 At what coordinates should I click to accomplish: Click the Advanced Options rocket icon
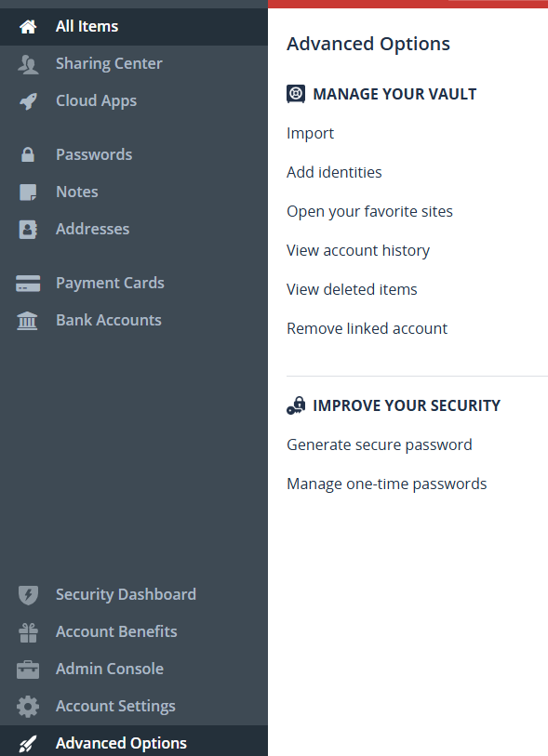(28, 744)
